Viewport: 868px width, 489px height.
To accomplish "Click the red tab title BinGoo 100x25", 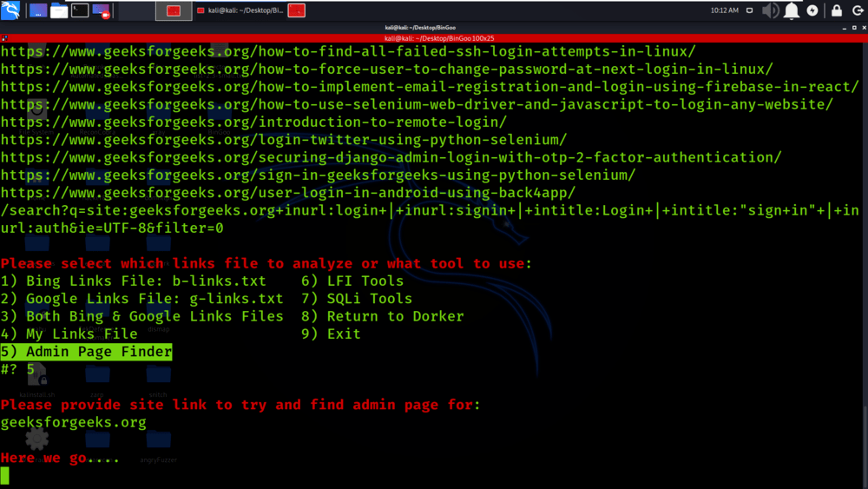I will click(x=439, y=38).
